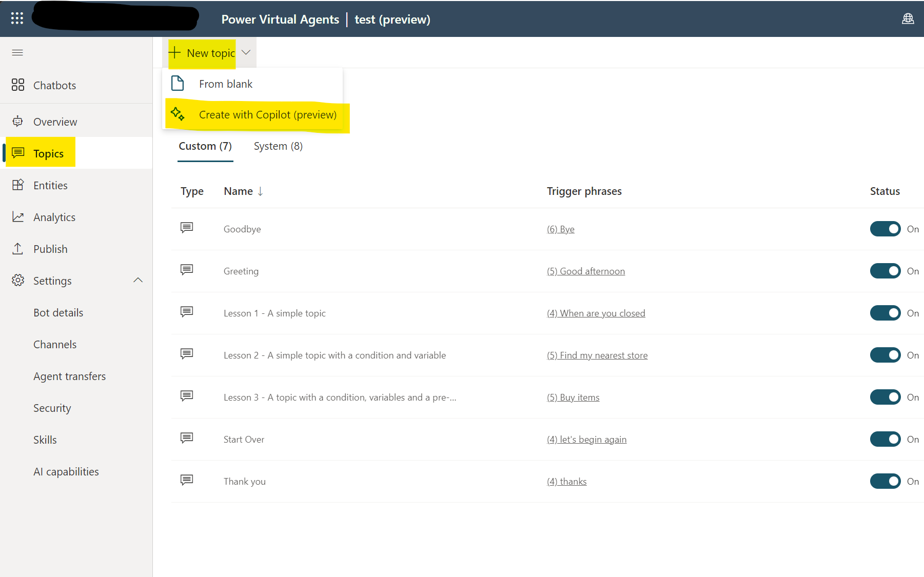Click the environment globe icon in header
The width and height of the screenshot is (924, 577).
click(x=908, y=18)
